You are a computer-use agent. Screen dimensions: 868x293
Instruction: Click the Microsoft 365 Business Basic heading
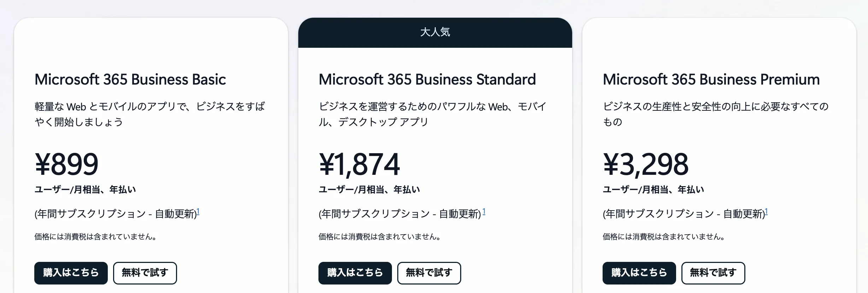(131, 79)
